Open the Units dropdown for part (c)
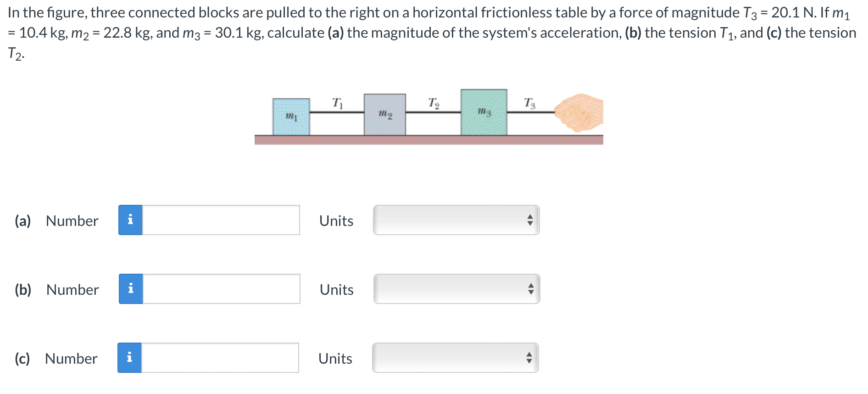The image size is (868, 394). click(x=455, y=358)
